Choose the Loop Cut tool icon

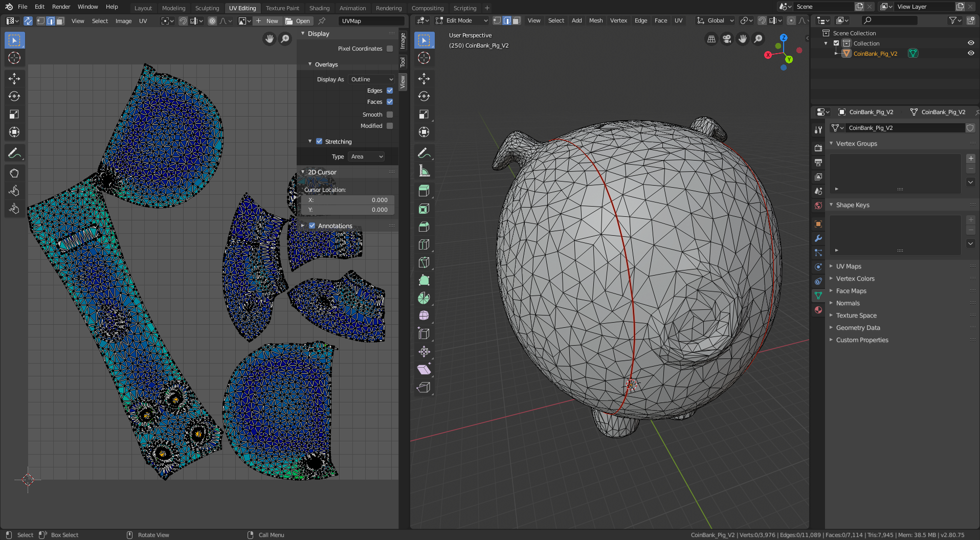click(x=424, y=245)
